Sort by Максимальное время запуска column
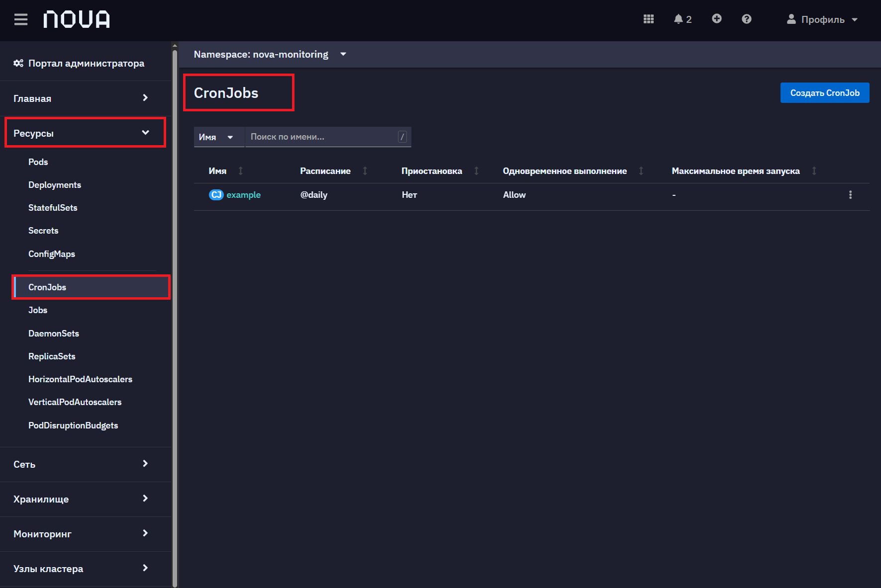 coord(814,171)
